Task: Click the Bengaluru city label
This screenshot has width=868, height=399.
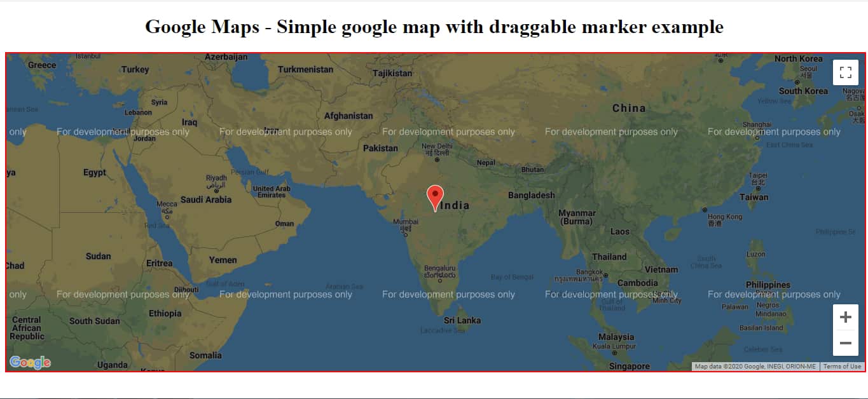Action: [x=440, y=272]
